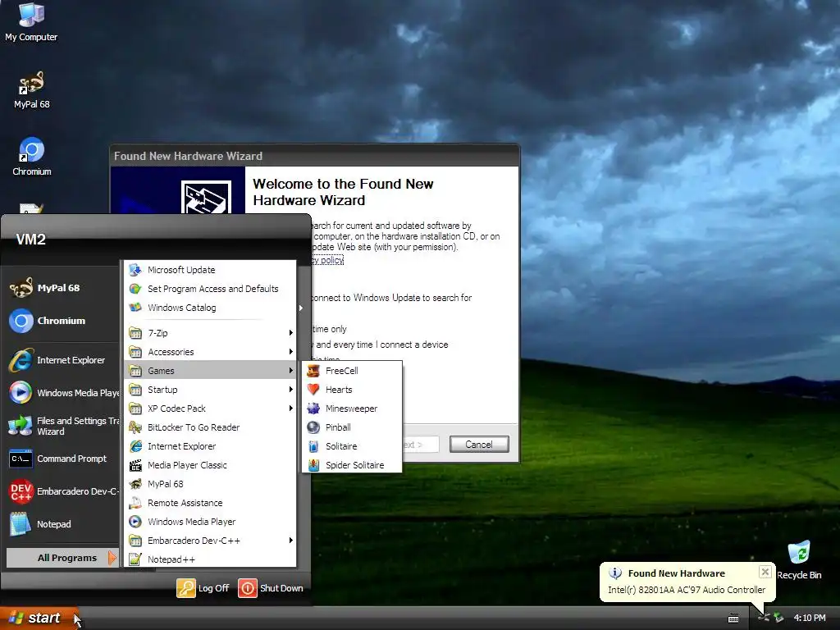The height and width of the screenshot is (630, 840).
Task: Start Minesweeper from the Games menu
Action: click(352, 409)
